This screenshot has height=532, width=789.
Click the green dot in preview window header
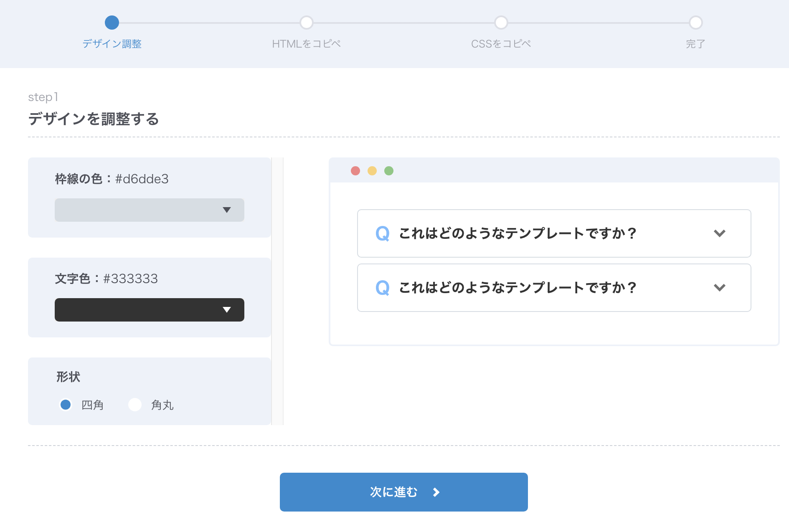pyautogui.click(x=389, y=171)
